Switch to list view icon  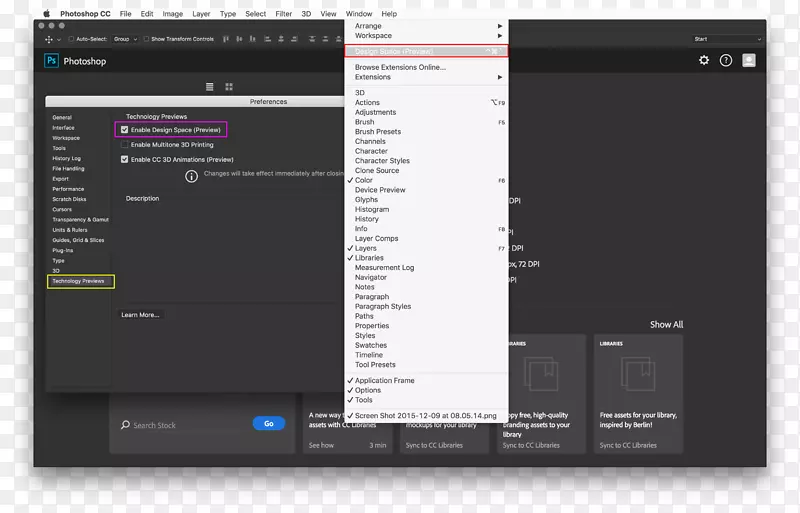[210, 87]
